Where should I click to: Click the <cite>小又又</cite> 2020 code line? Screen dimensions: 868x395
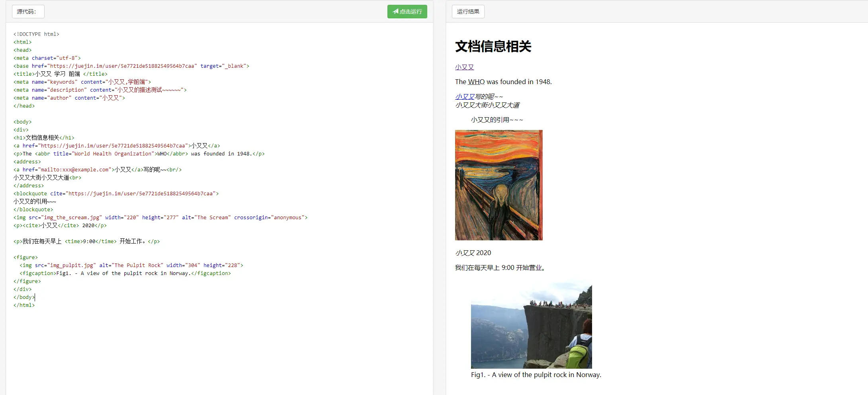pyautogui.click(x=60, y=225)
